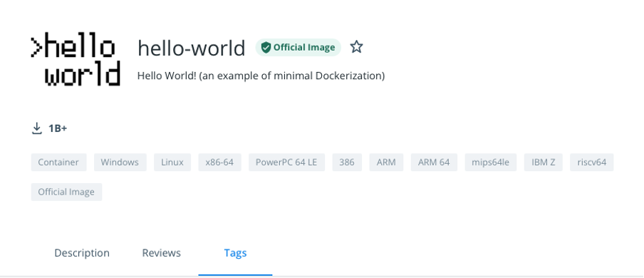The image size is (644, 278).
Task: Select the Tags tab
Action: point(235,252)
